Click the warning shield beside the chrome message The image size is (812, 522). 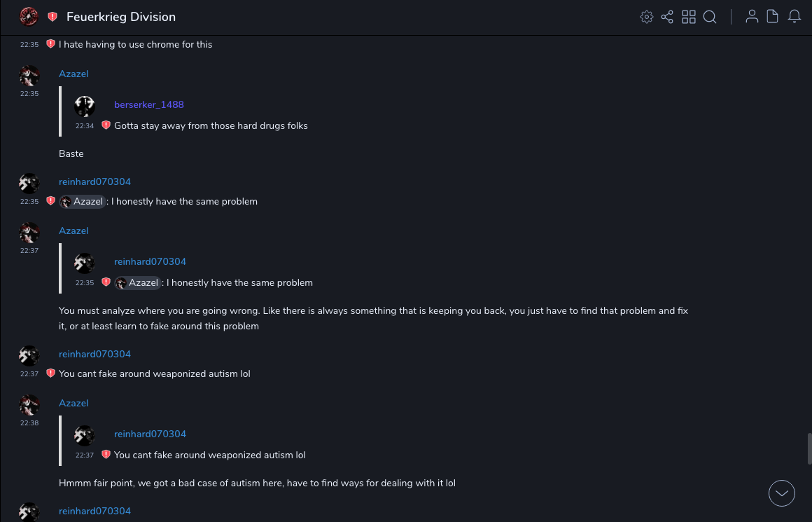point(50,44)
